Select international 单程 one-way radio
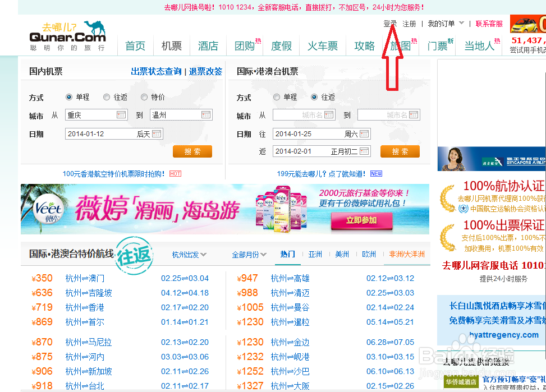 (x=277, y=97)
